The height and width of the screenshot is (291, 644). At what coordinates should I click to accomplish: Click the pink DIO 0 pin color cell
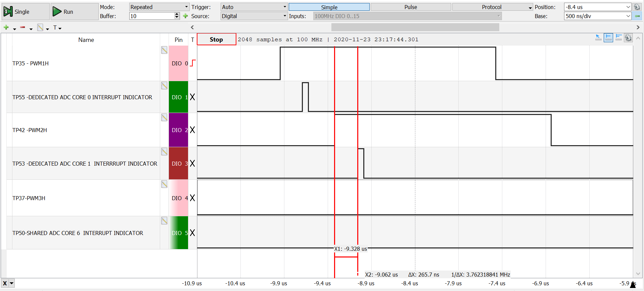point(178,63)
